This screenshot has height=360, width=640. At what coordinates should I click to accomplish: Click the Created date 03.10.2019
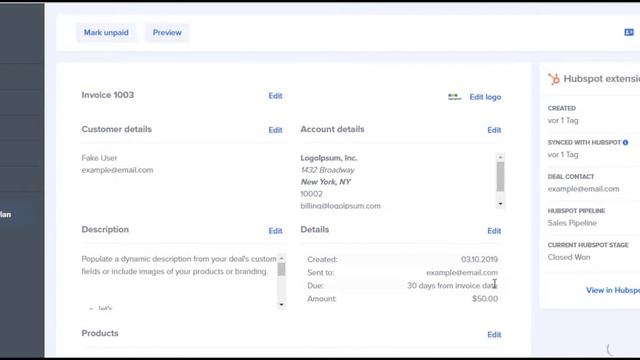coord(479,260)
